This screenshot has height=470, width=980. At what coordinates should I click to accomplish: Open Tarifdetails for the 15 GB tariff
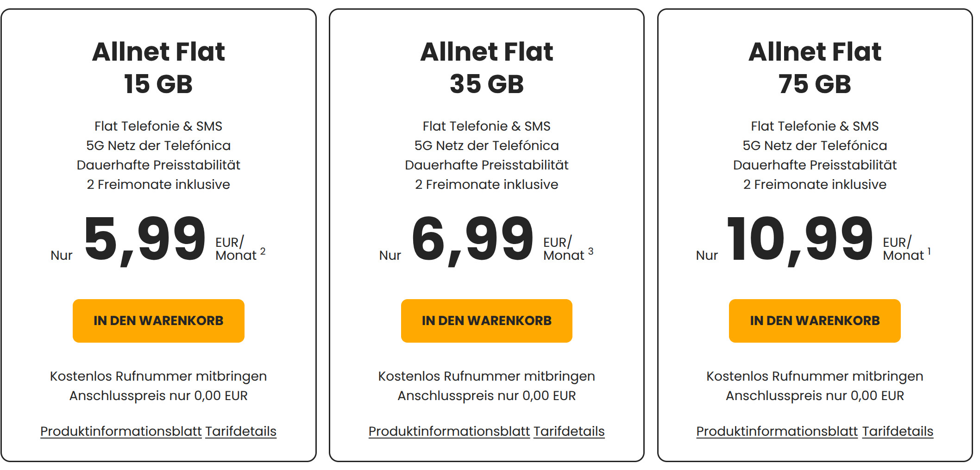point(241,431)
